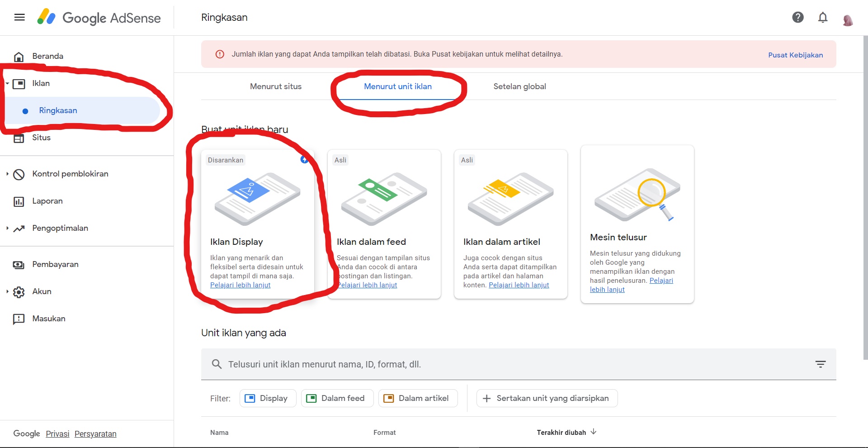Sort by the Terakhir diubah column header
Viewport: 868px width, 448px height.
561,433
